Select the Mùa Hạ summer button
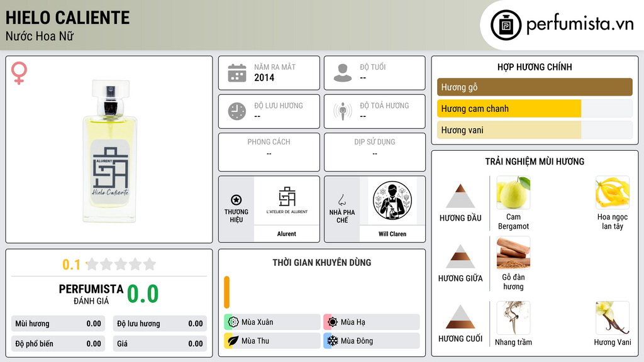 point(372,322)
